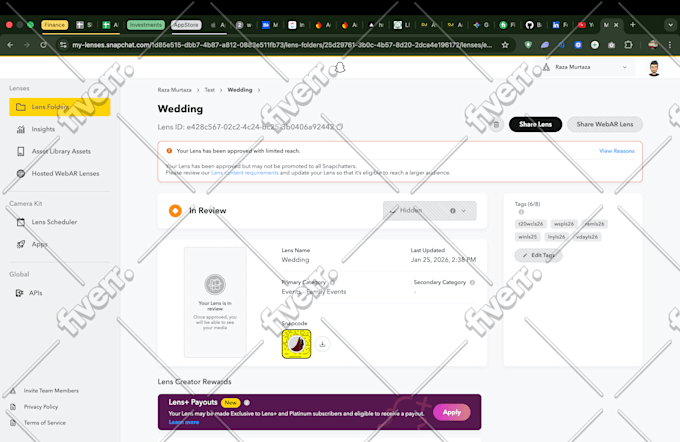Click Secondary Category info icon
The width and height of the screenshot is (680, 442).
click(x=472, y=282)
